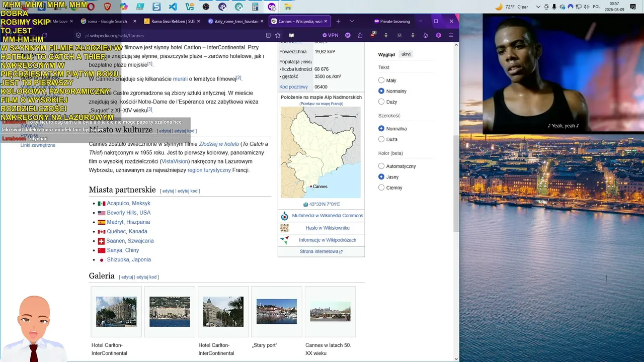The width and height of the screenshot is (644, 362).
Task: Open the first Hotel Carlton gallery thumbnail
Action: click(x=116, y=312)
